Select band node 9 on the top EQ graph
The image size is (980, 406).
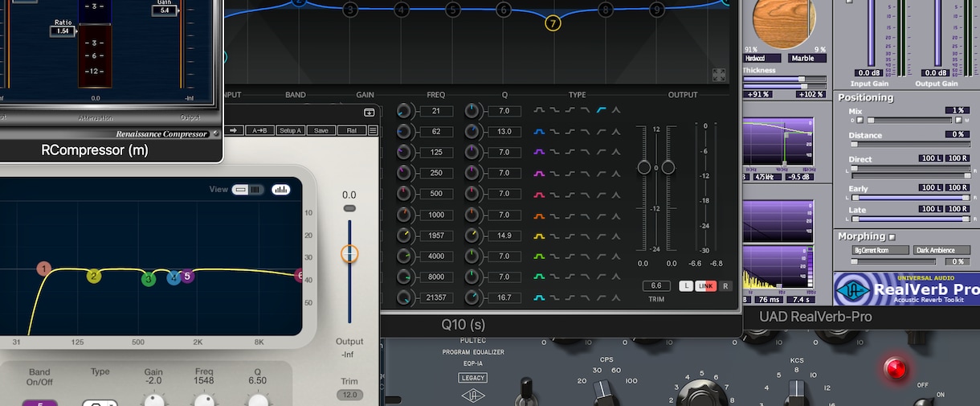pos(657,10)
